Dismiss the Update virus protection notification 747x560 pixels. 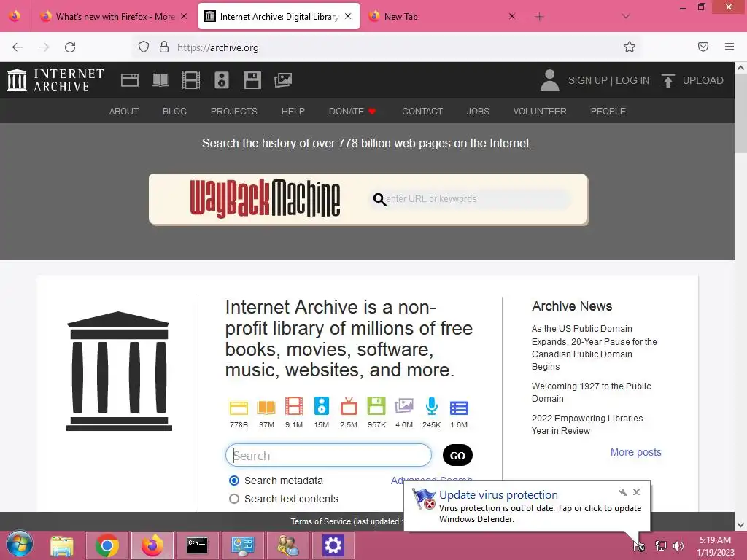(636, 492)
